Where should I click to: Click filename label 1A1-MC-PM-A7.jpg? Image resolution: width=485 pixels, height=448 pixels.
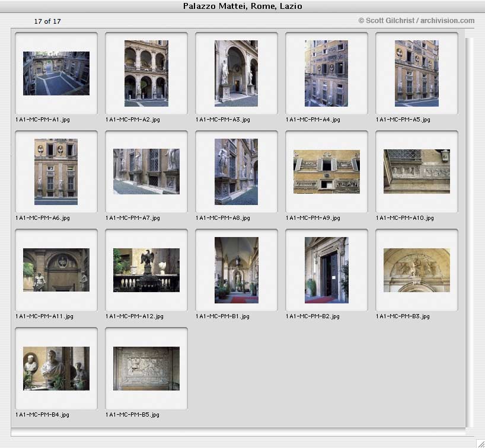(132, 218)
